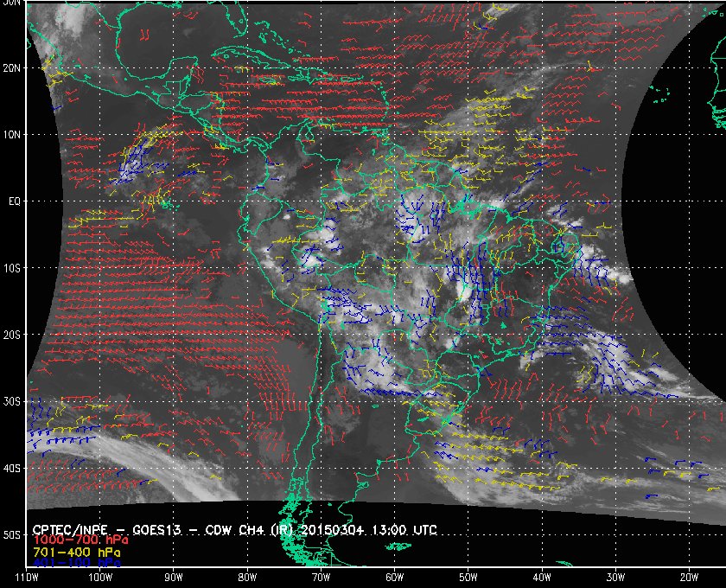
Task: Click the 10S latitude label
Action: (11, 268)
